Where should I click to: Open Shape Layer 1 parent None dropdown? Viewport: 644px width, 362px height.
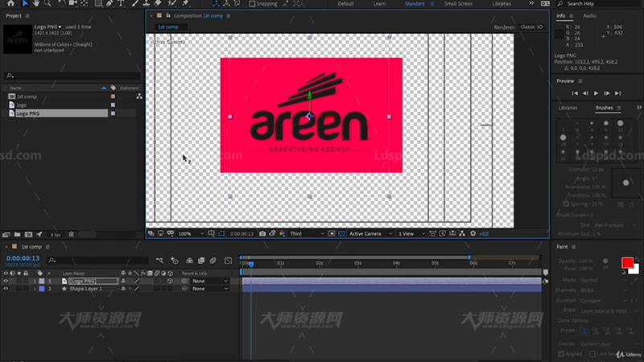(x=210, y=289)
